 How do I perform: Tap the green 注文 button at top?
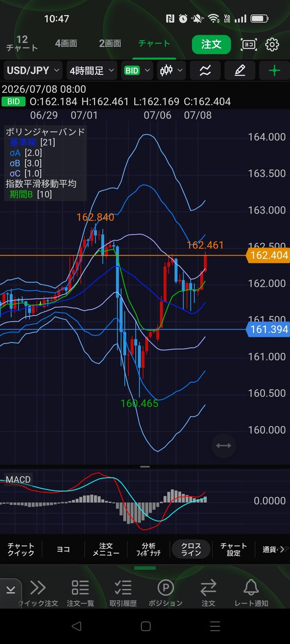pyautogui.click(x=211, y=45)
